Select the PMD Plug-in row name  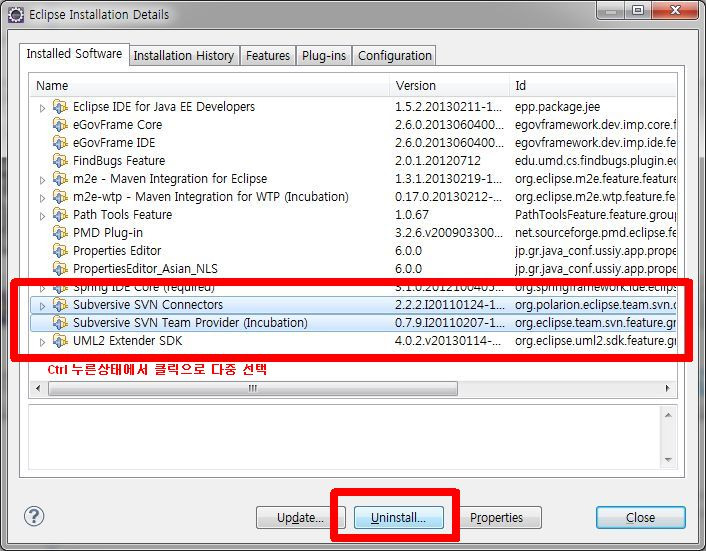click(x=108, y=233)
